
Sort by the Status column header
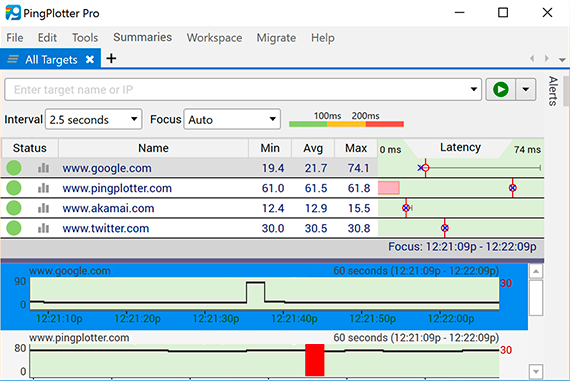pyautogui.click(x=29, y=148)
